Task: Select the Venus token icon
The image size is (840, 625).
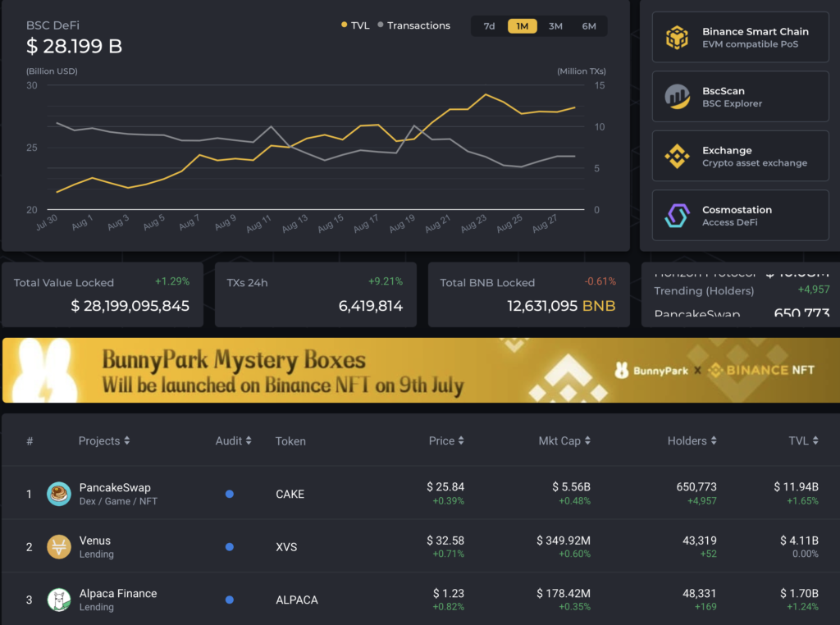Action: [x=58, y=546]
